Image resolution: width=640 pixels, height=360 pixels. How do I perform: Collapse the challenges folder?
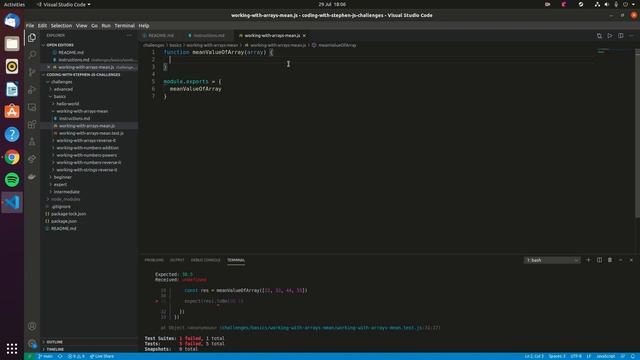pos(61,82)
